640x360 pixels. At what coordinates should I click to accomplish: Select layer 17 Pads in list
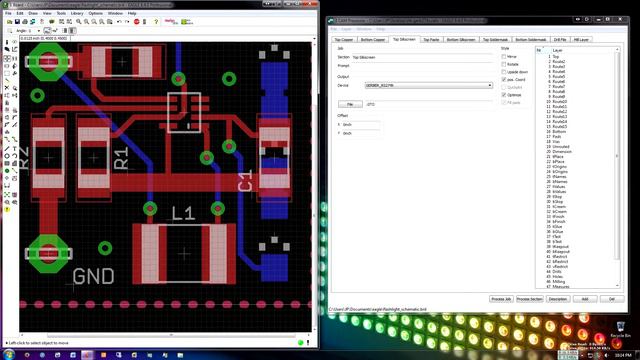(x=576, y=137)
